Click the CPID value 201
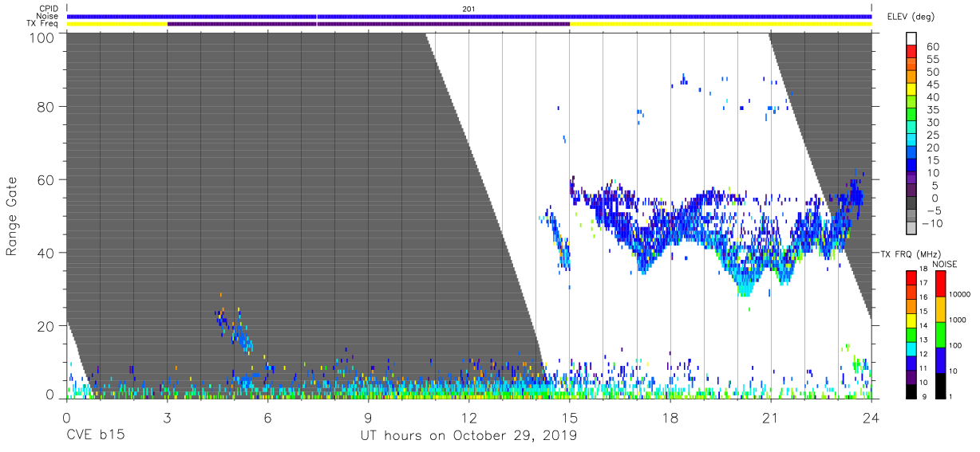The image size is (980, 452). (x=469, y=9)
